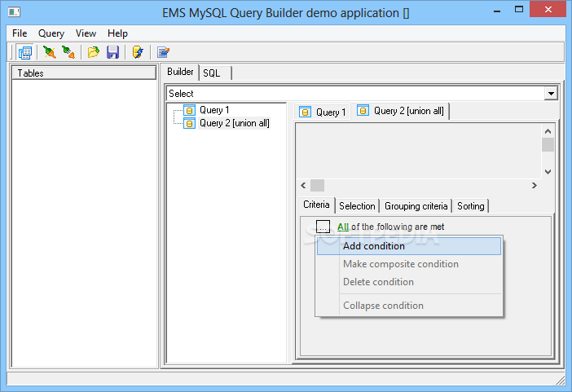572x392 pixels.
Task: Open the File menu
Action: [x=20, y=33]
